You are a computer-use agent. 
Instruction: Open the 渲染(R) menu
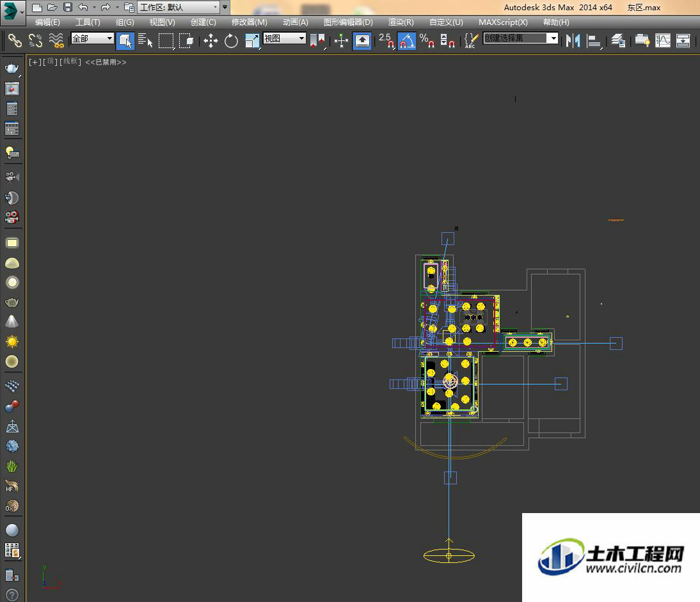(x=401, y=22)
